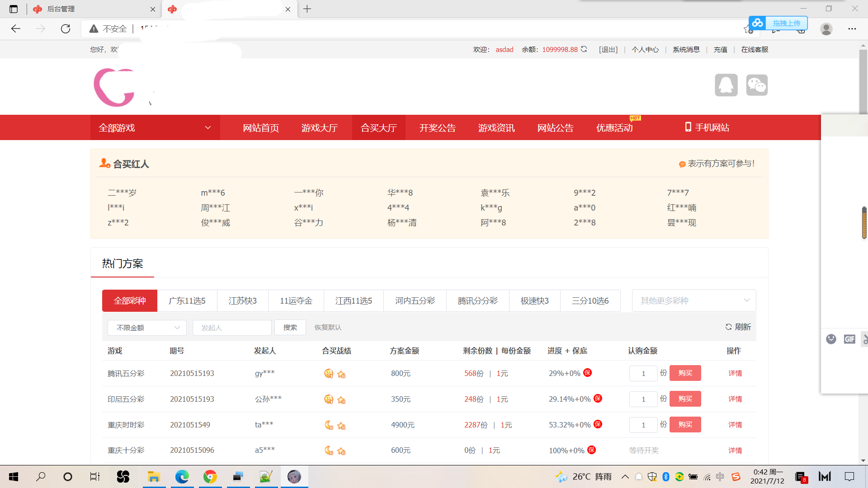The image size is (868, 488).
Task: Open 详情 link for 重庆时时彩 row
Action: tap(735, 425)
